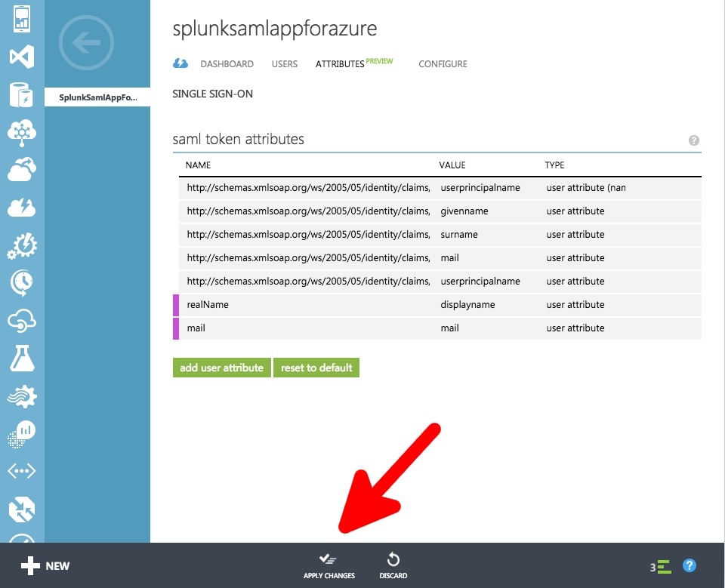The height and width of the screenshot is (588, 725).
Task: Select SplunkSamlAppFo... item in navigation list
Action: click(98, 97)
